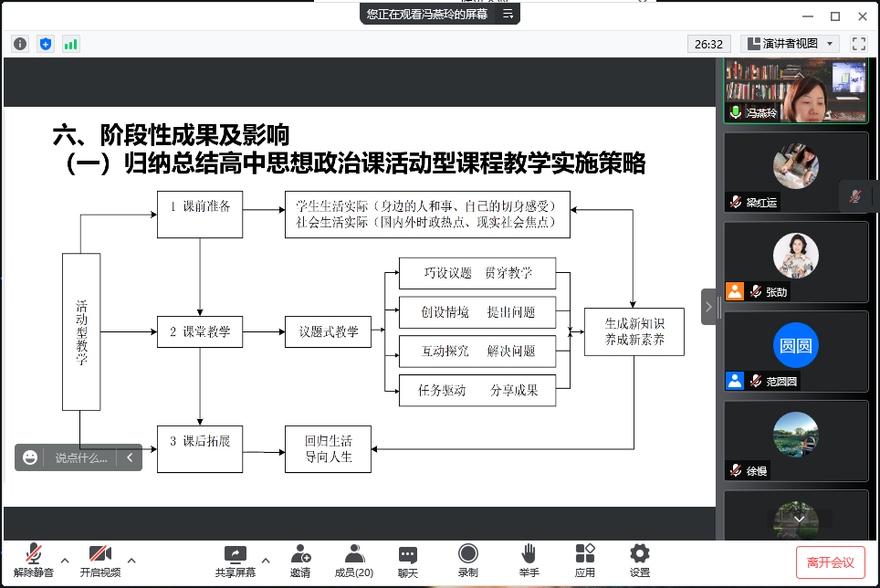Open the 演讲者视图 view dropdown

tap(790, 44)
